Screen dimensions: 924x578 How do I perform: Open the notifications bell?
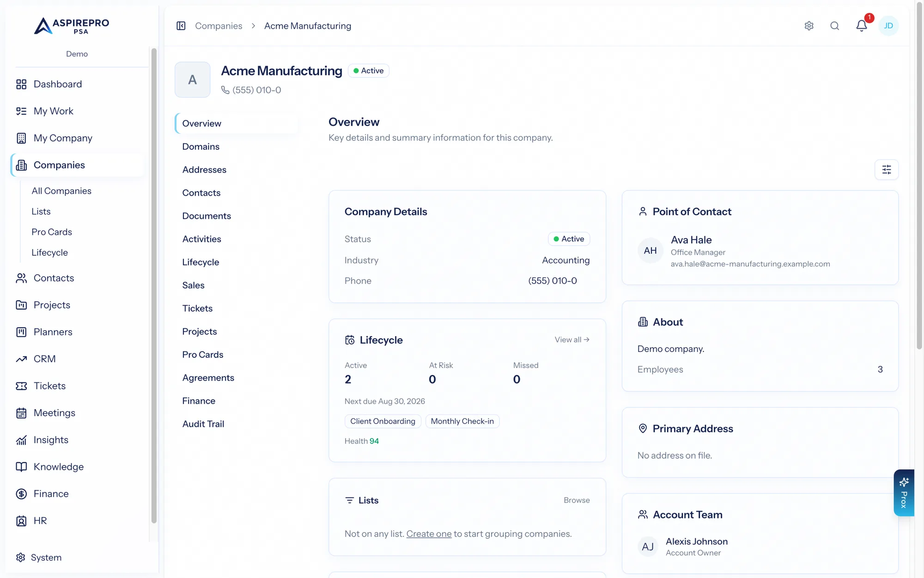click(862, 26)
